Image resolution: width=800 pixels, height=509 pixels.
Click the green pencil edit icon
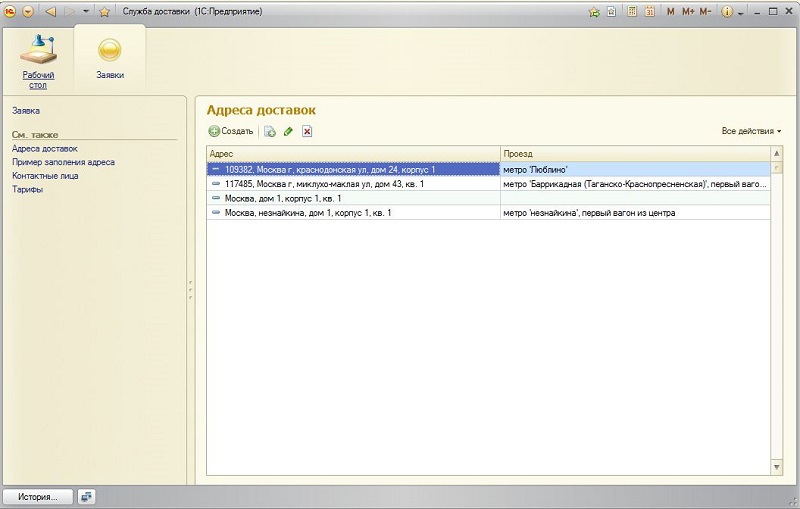point(288,131)
